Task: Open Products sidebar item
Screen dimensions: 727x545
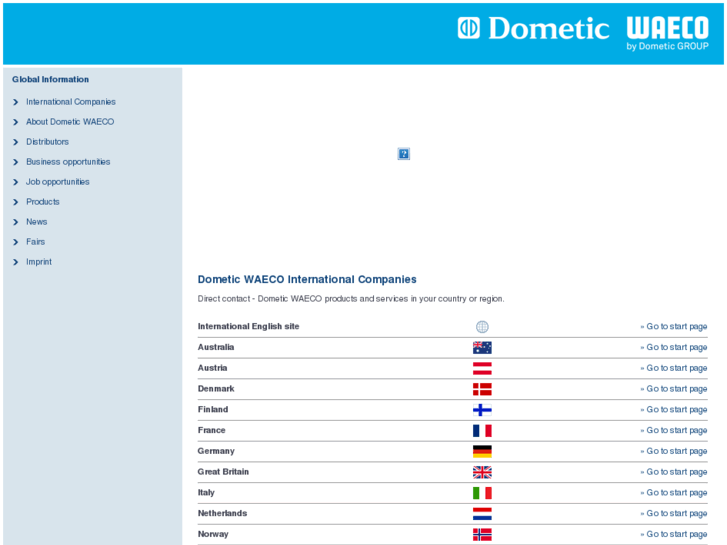Action: pos(43,202)
